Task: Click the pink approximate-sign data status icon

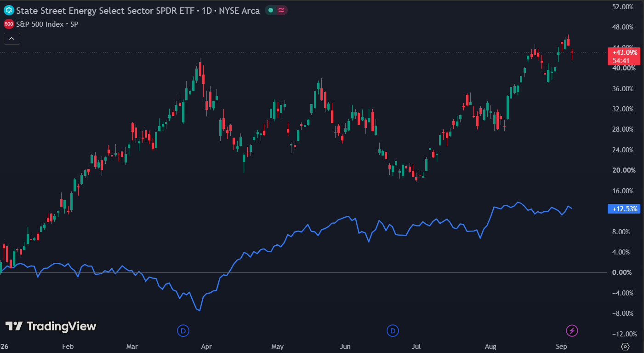Action: (281, 10)
